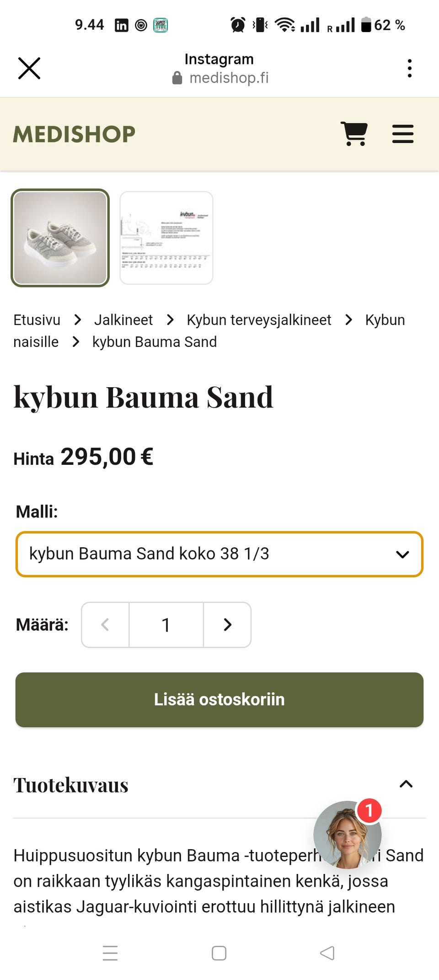439x980 pixels.
Task: Open the three-dot browser options menu
Action: tap(409, 68)
